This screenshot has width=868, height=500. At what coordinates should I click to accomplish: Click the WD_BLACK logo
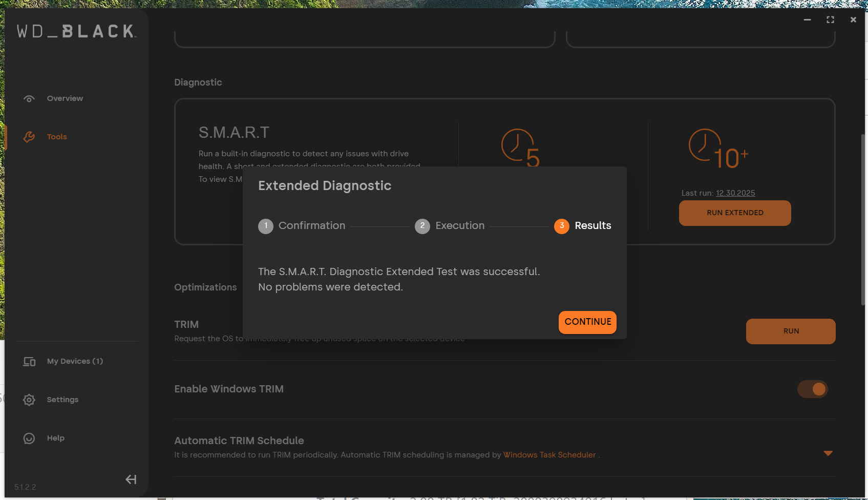click(77, 31)
